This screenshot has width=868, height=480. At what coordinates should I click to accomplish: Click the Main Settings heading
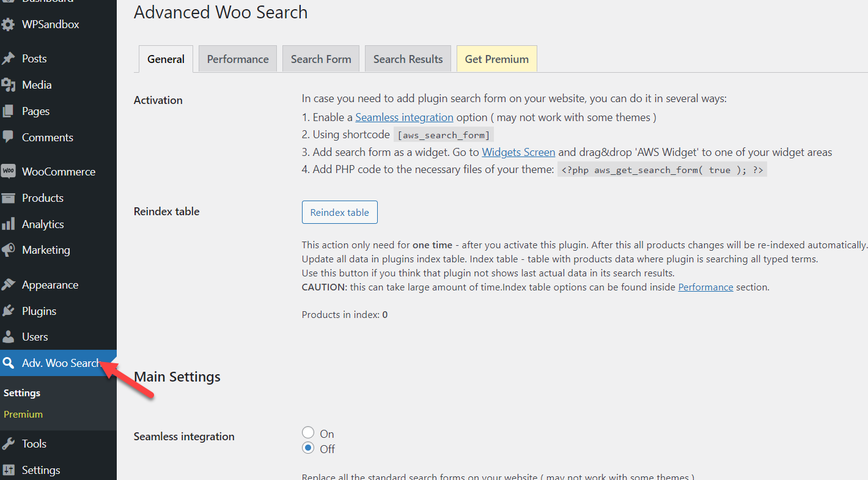coord(177,377)
